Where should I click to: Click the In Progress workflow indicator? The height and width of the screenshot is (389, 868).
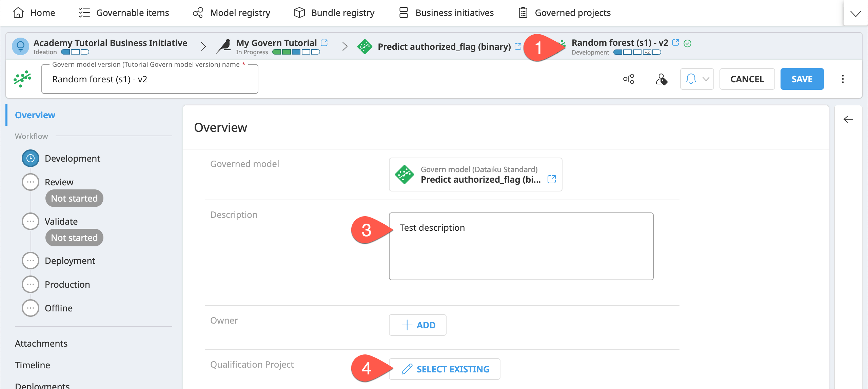point(296,52)
